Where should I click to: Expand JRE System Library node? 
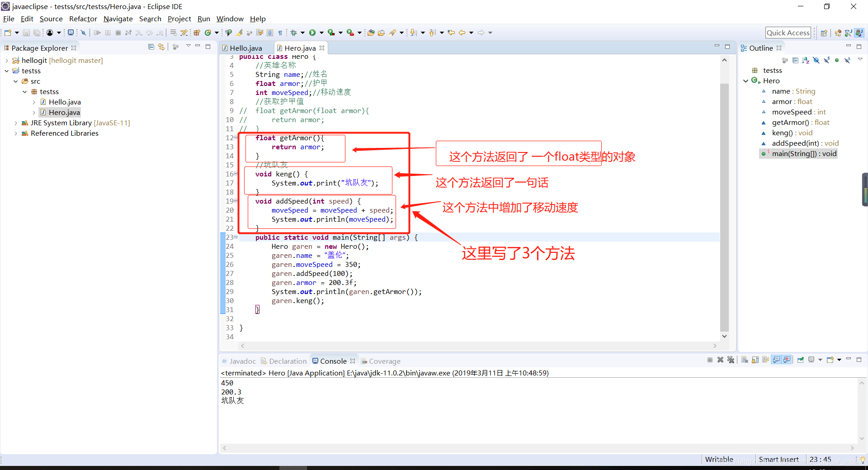pos(15,123)
